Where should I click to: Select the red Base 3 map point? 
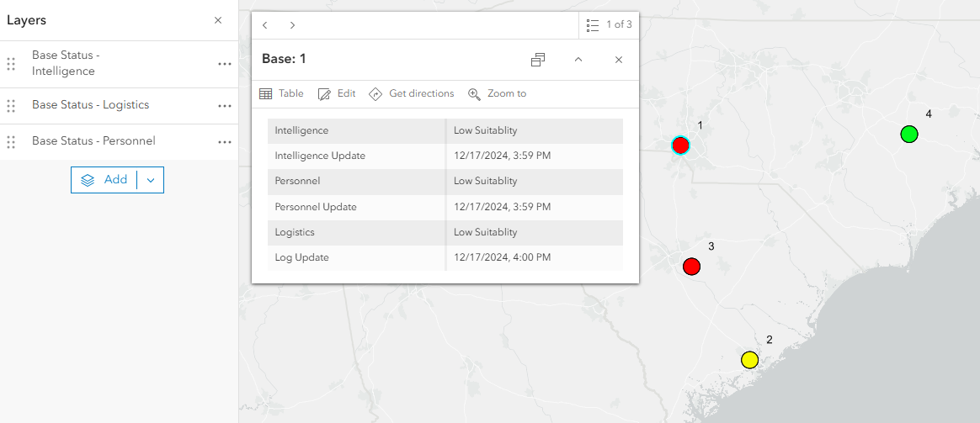coord(691,267)
